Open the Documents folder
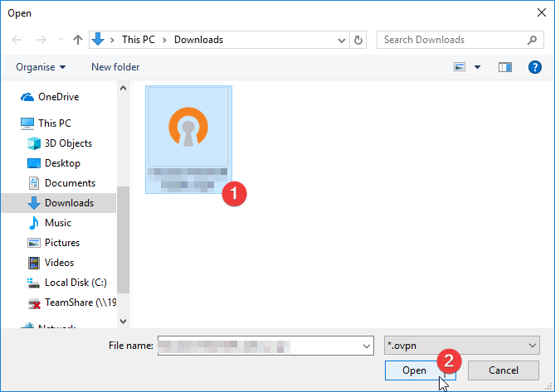555x392 pixels. (70, 183)
